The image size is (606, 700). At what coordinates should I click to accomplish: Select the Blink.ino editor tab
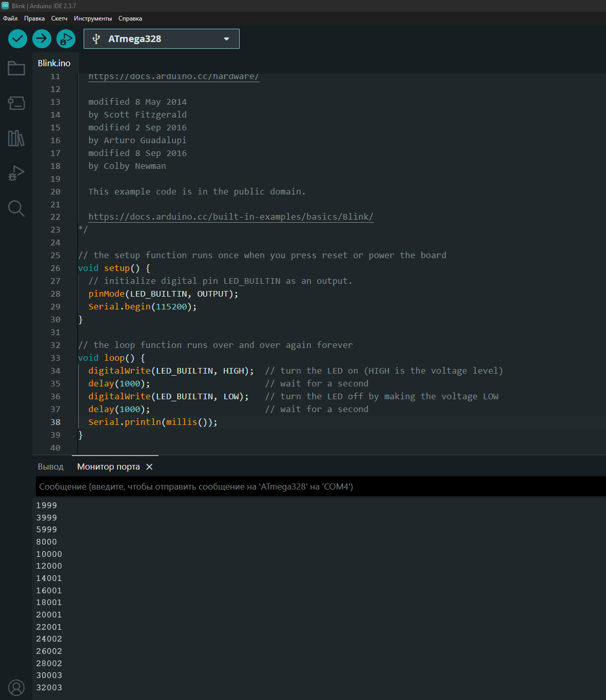[54, 63]
